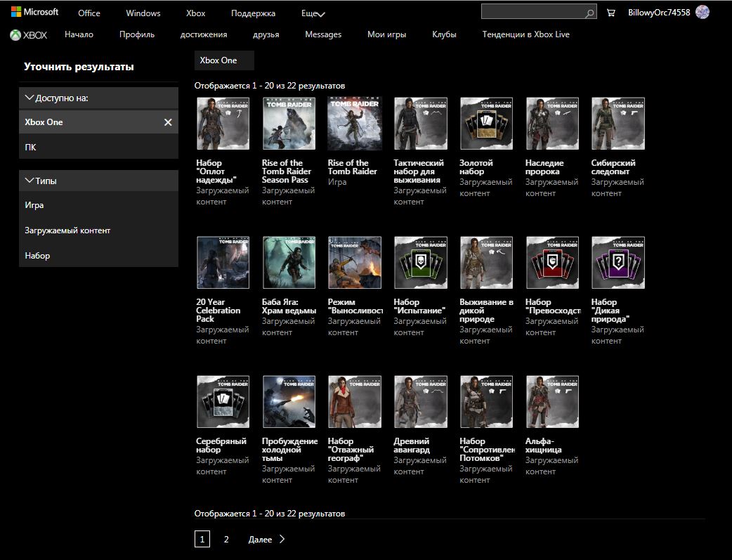
Task: Open the BillowyOrc74558 profile avatar
Action: (x=702, y=12)
